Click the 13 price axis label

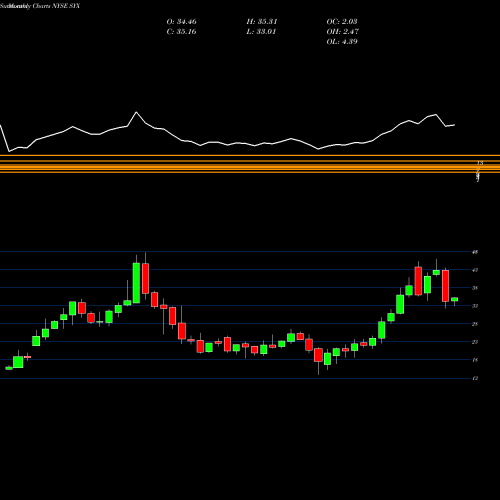click(x=475, y=378)
